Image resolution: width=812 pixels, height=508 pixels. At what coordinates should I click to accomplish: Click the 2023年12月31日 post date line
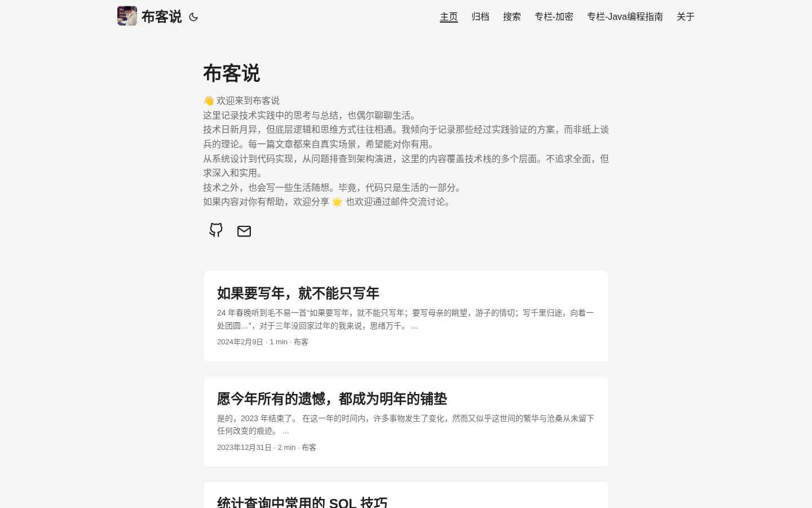267,448
